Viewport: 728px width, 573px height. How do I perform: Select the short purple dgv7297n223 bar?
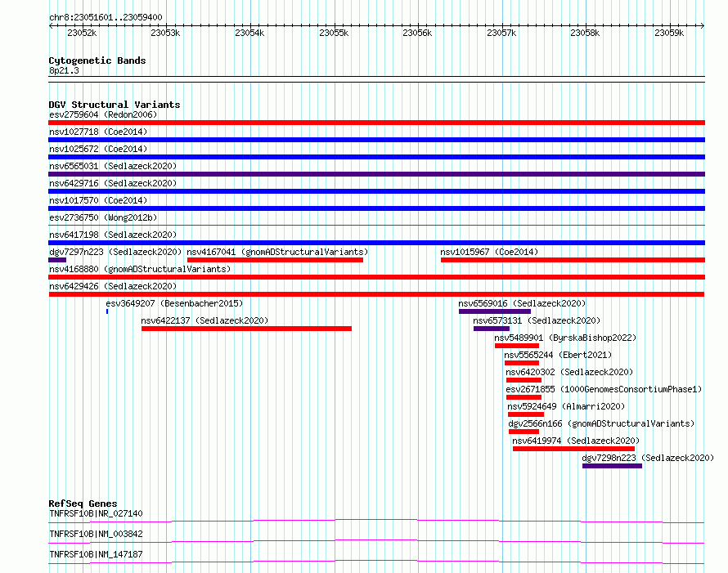click(x=57, y=260)
